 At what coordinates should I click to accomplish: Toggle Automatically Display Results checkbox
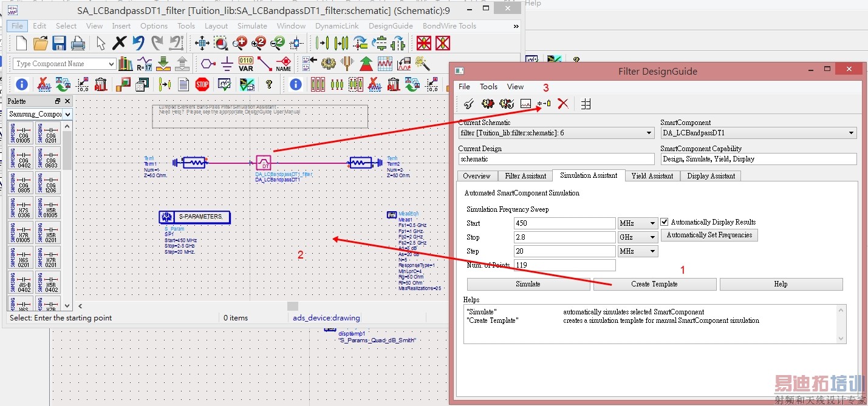pos(665,222)
